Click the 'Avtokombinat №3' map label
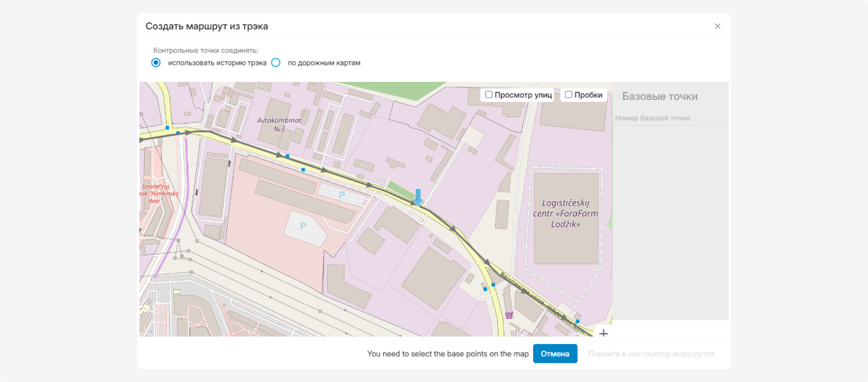Image resolution: width=868 pixels, height=382 pixels. [272, 124]
